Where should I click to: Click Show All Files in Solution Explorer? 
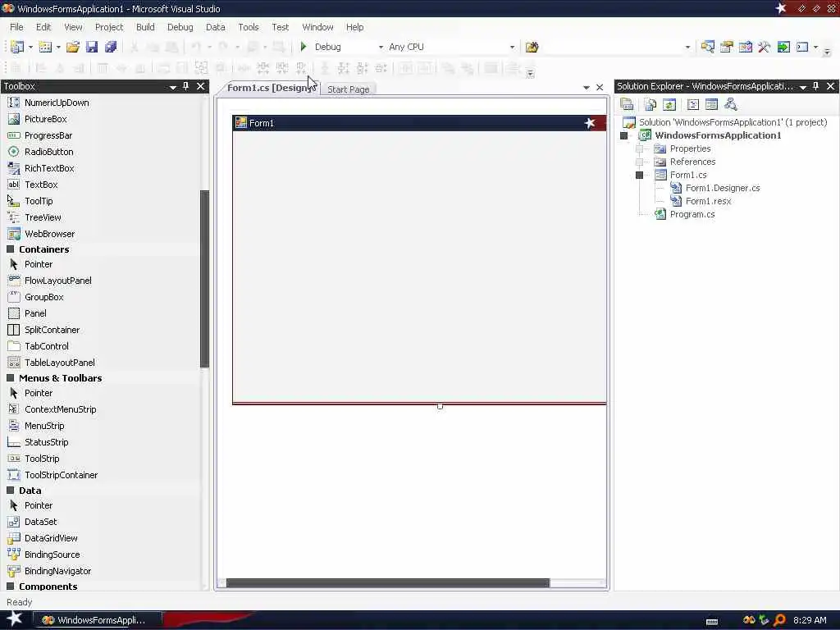651,104
